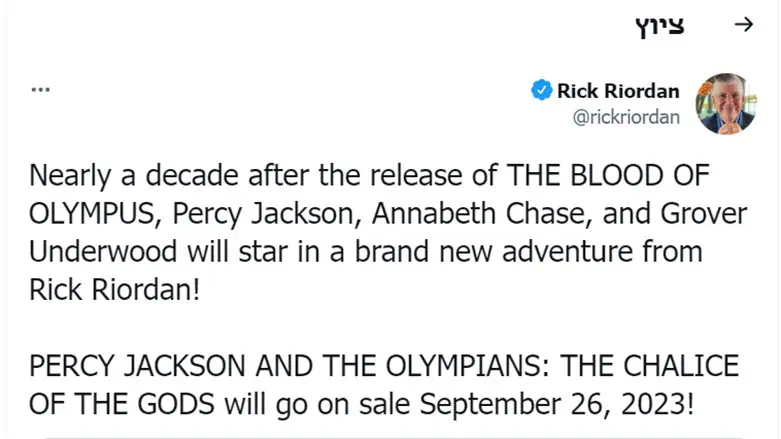
Task: Open the three-dot more options menu
Action: click(x=40, y=89)
